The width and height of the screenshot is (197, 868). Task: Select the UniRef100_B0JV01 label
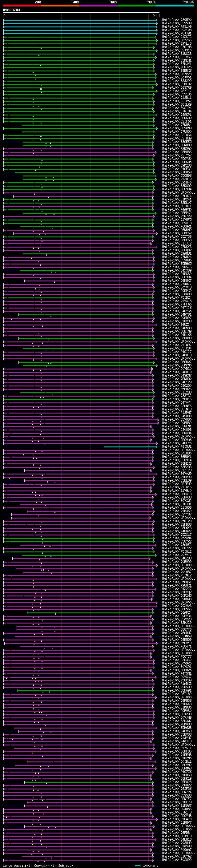(176, 78)
